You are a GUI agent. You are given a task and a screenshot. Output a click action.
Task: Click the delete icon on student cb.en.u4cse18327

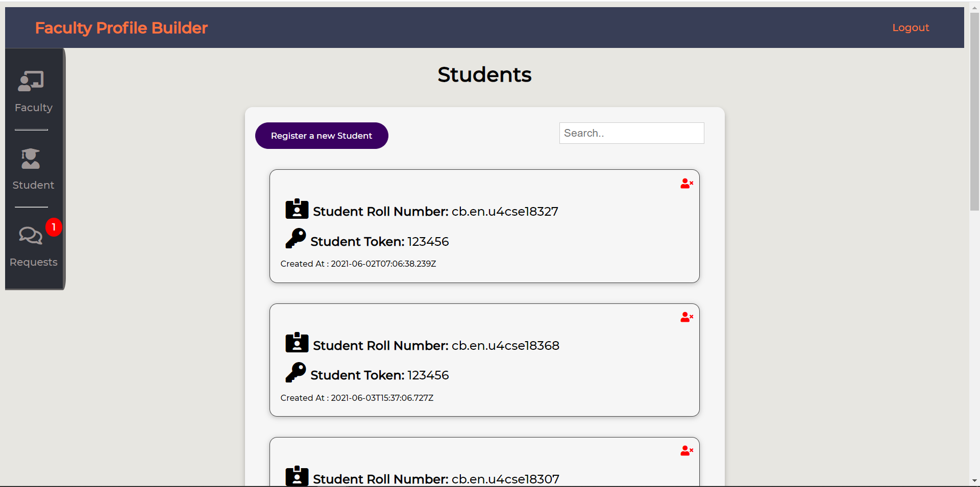tap(687, 184)
